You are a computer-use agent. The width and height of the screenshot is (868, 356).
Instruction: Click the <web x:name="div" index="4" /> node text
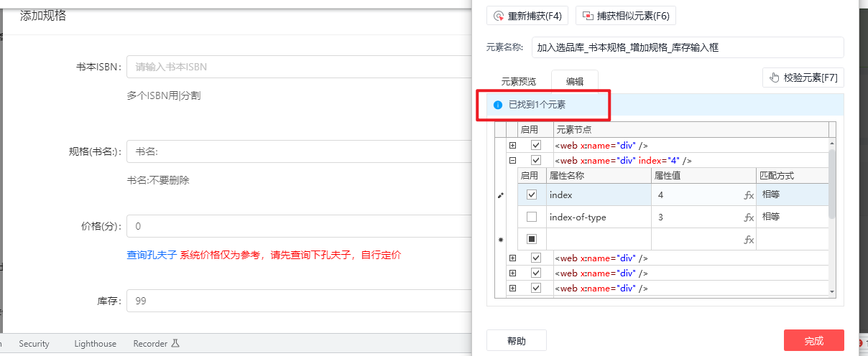[x=623, y=160]
